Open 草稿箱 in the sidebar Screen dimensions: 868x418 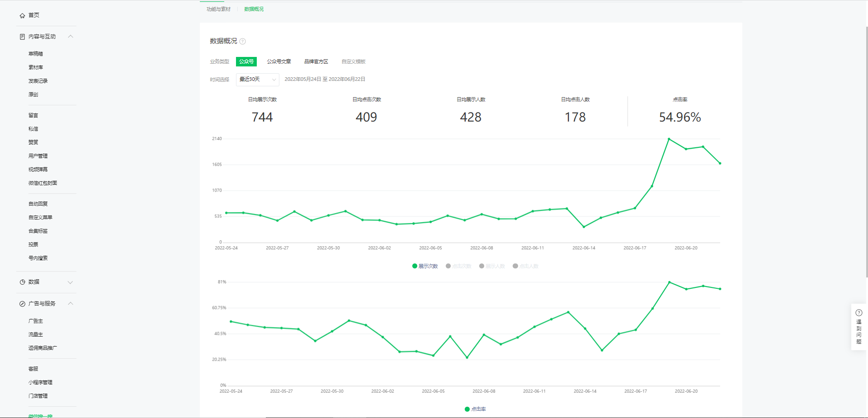(36, 54)
